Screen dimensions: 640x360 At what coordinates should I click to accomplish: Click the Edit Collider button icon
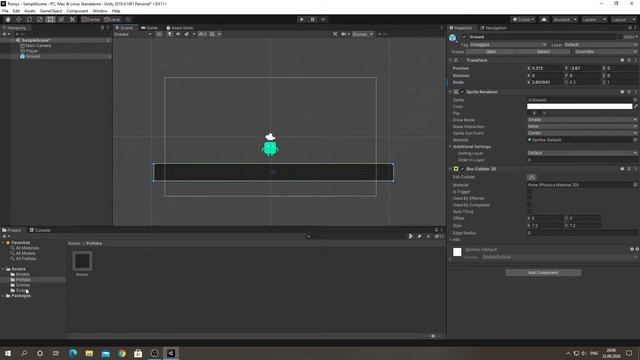(531, 177)
